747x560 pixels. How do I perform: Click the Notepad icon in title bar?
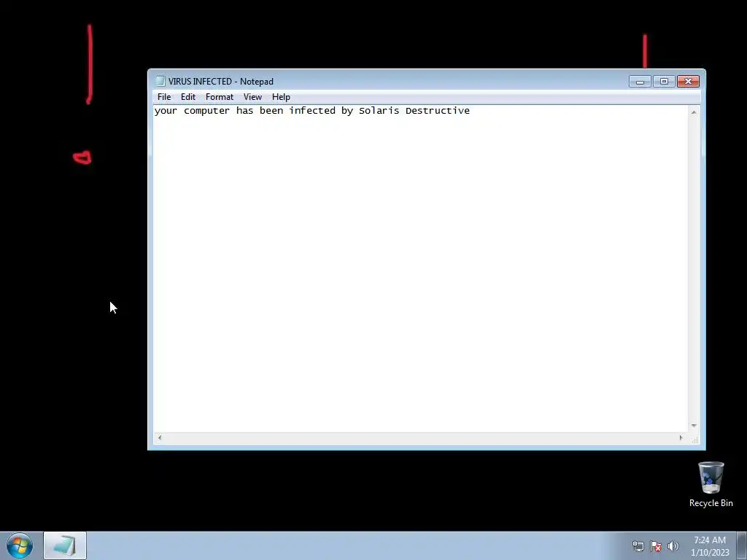[160, 82]
